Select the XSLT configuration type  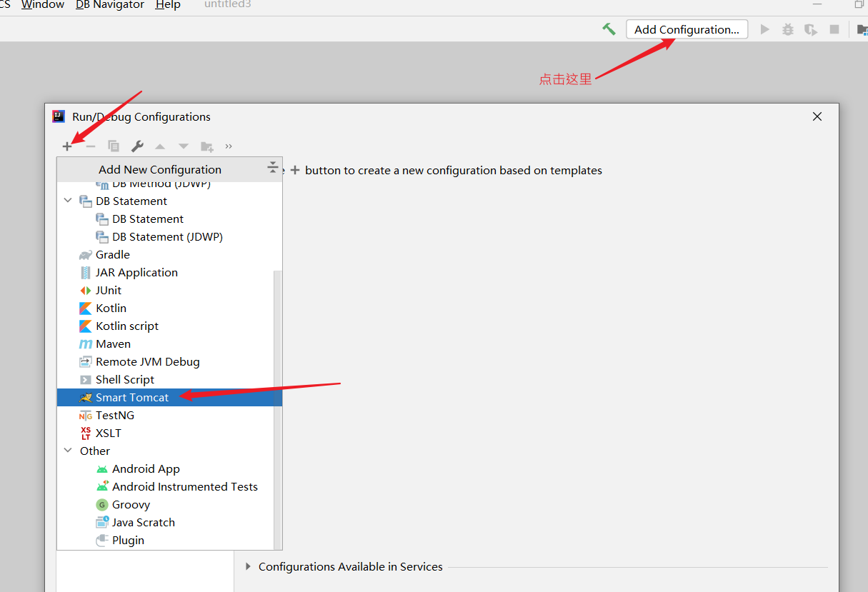click(x=109, y=433)
